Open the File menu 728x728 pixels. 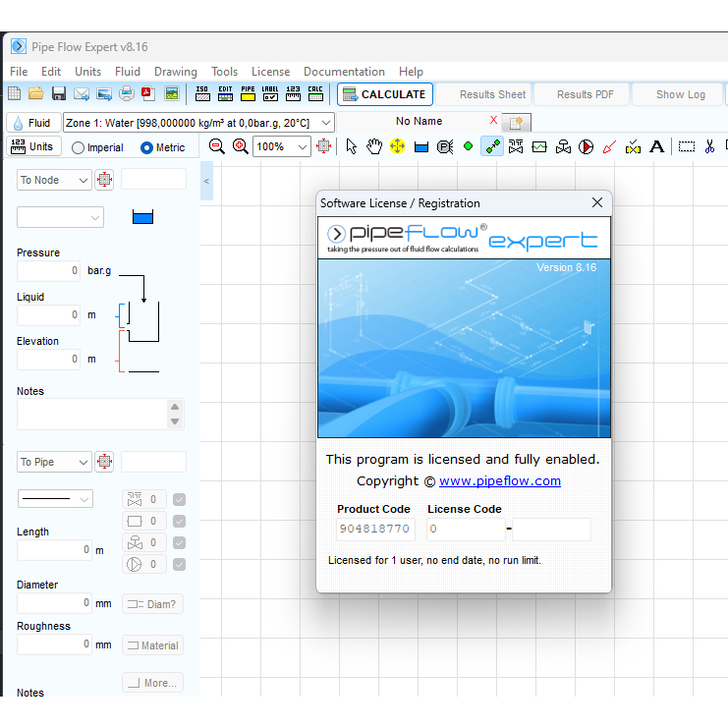(x=19, y=72)
